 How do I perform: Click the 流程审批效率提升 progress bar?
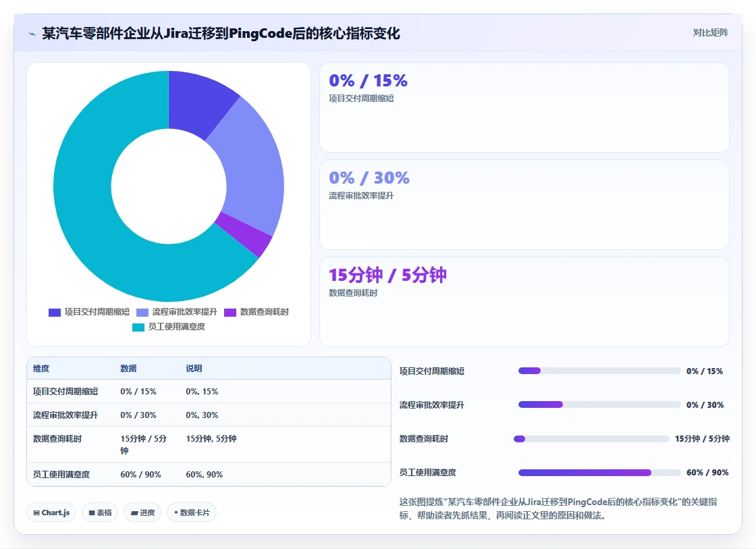(x=599, y=404)
